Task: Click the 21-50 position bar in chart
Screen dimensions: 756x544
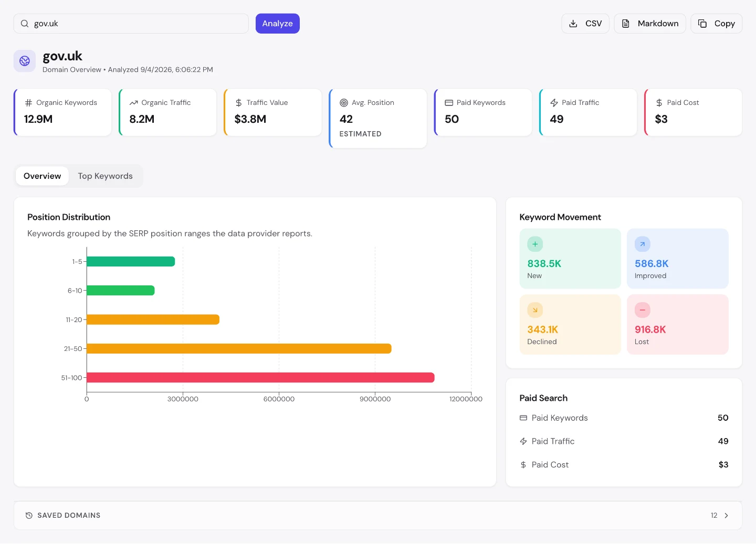Action: (239, 348)
